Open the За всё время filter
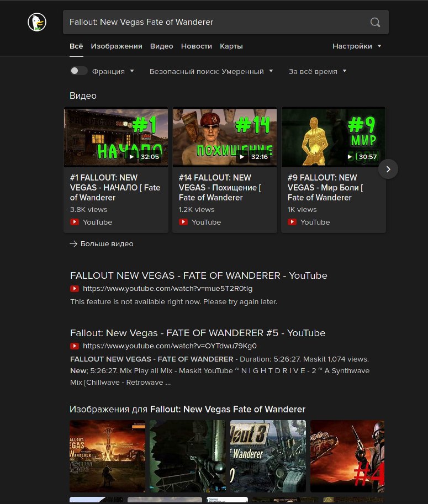 (318, 71)
